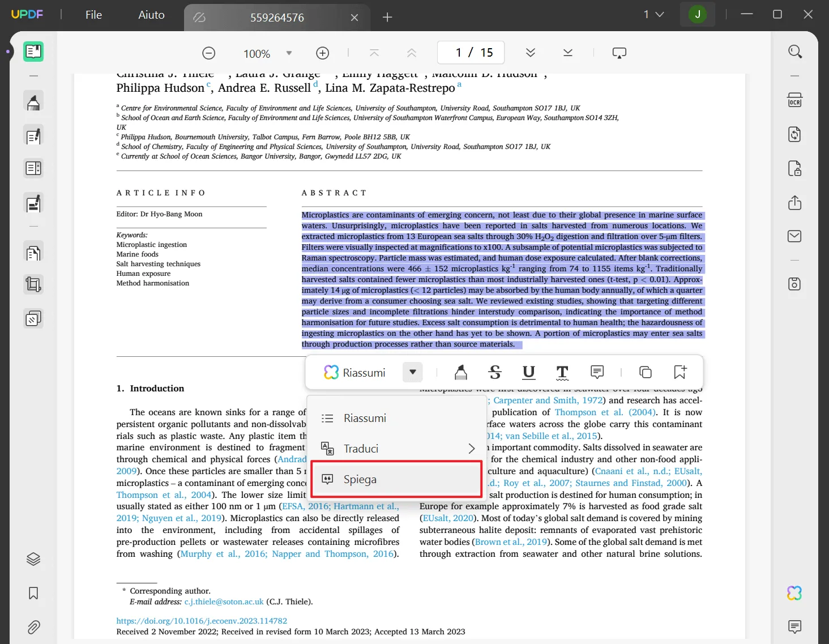Copy the selected text
This screenshot has width=829, height=644.
pyautogui.click(x=646, y=372)
